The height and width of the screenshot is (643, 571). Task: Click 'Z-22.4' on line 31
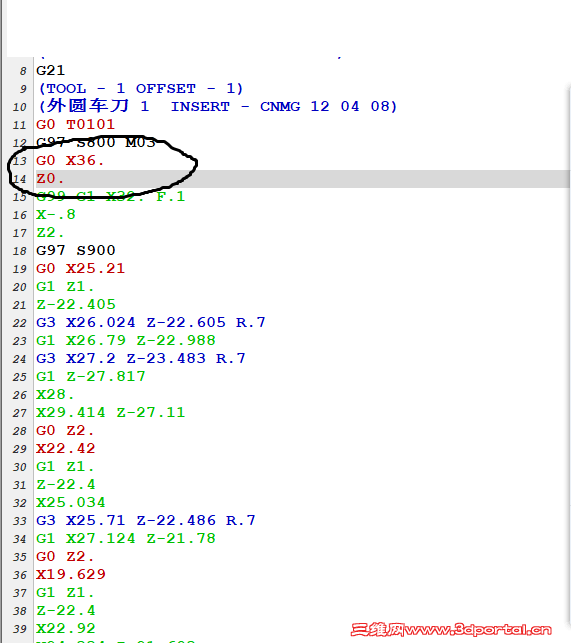pos(66,484)
